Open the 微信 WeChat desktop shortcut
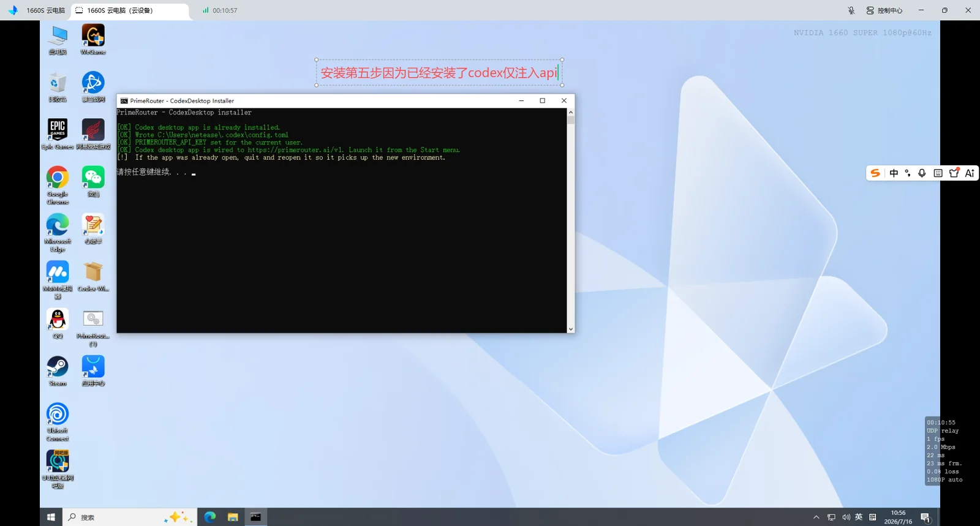The image size is (980, 526). [x=93, y=182]
